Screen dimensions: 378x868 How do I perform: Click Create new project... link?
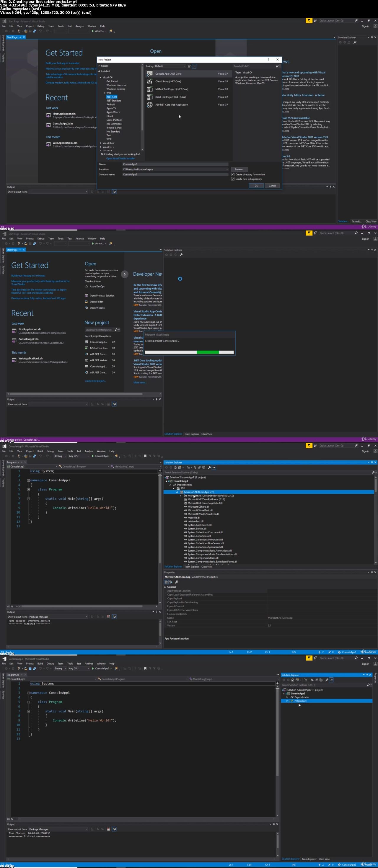(x=95, y=381)
